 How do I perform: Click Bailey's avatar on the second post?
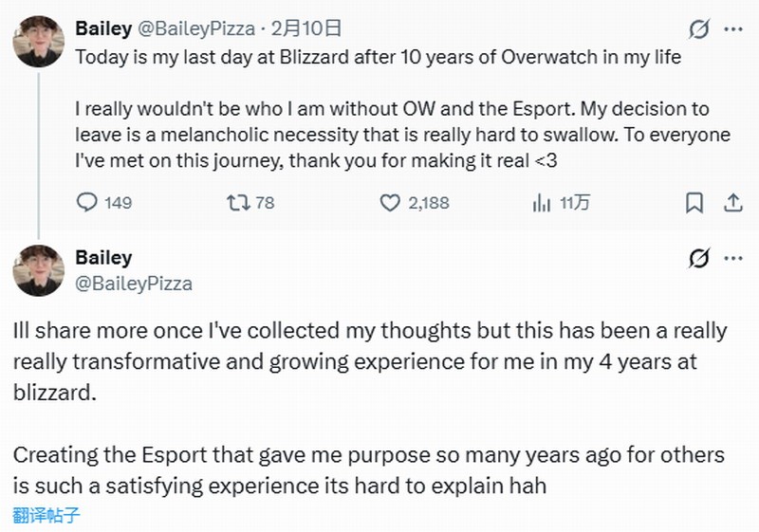click(x=38, y=270)
